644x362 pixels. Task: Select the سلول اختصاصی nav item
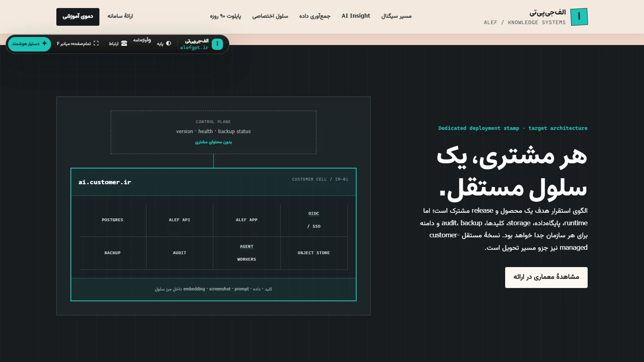[x=270, y=16]
